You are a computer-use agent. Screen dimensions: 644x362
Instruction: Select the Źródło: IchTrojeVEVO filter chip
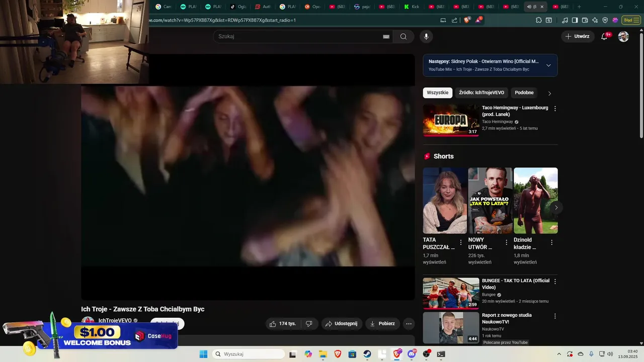[x=481, y=93]
